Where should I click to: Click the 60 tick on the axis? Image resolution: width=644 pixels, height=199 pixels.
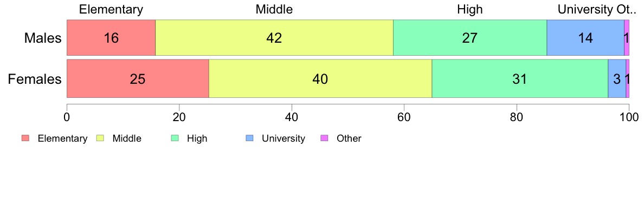pos(404,117)
